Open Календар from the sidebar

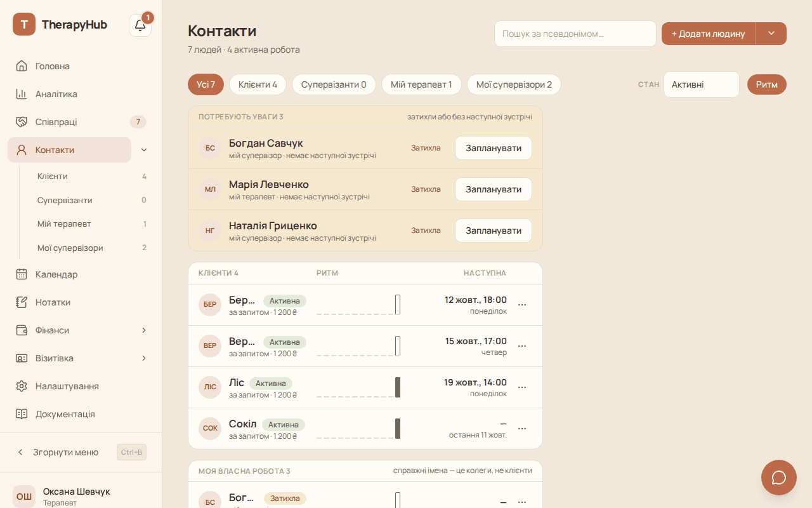pos(81,274)
